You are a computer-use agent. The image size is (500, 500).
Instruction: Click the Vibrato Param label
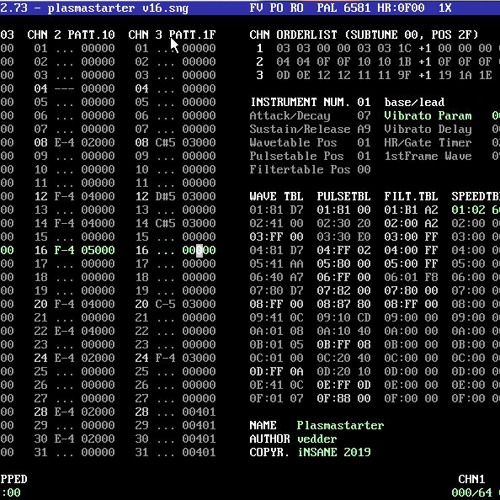point(428,116)
